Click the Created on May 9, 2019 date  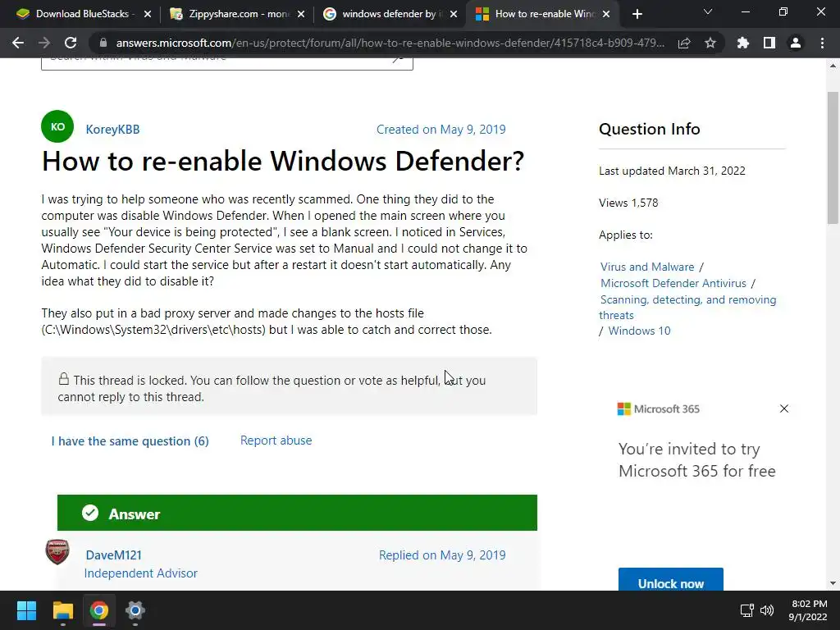[441, 129]
